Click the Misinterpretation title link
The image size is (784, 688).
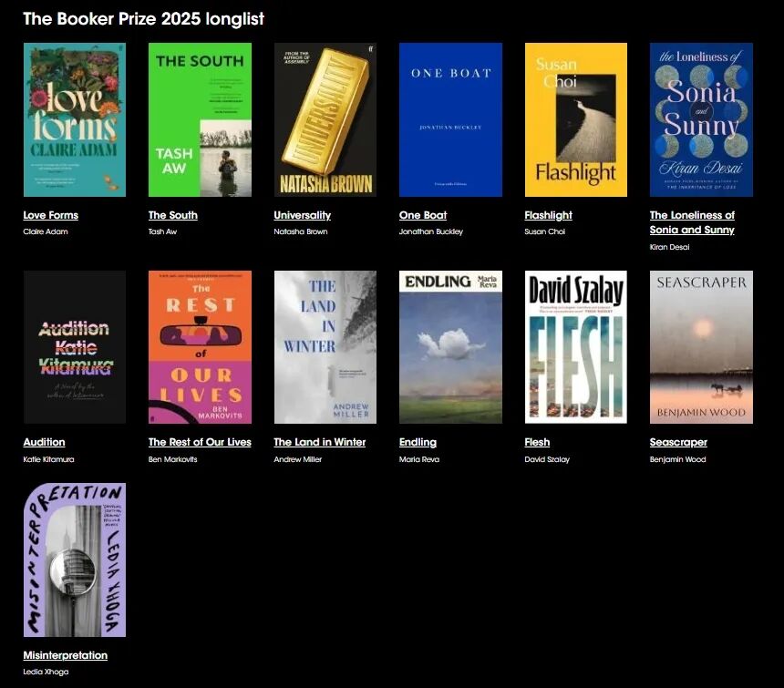66,655
